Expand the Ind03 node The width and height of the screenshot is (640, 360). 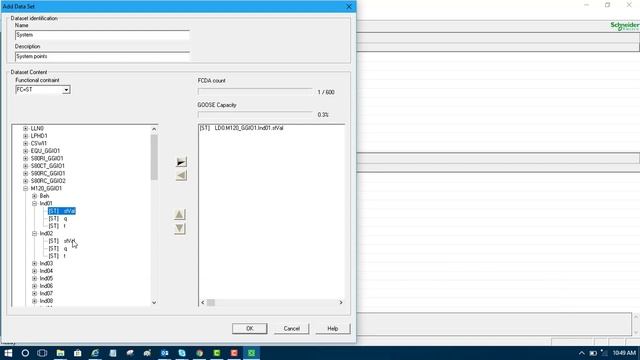35,264
